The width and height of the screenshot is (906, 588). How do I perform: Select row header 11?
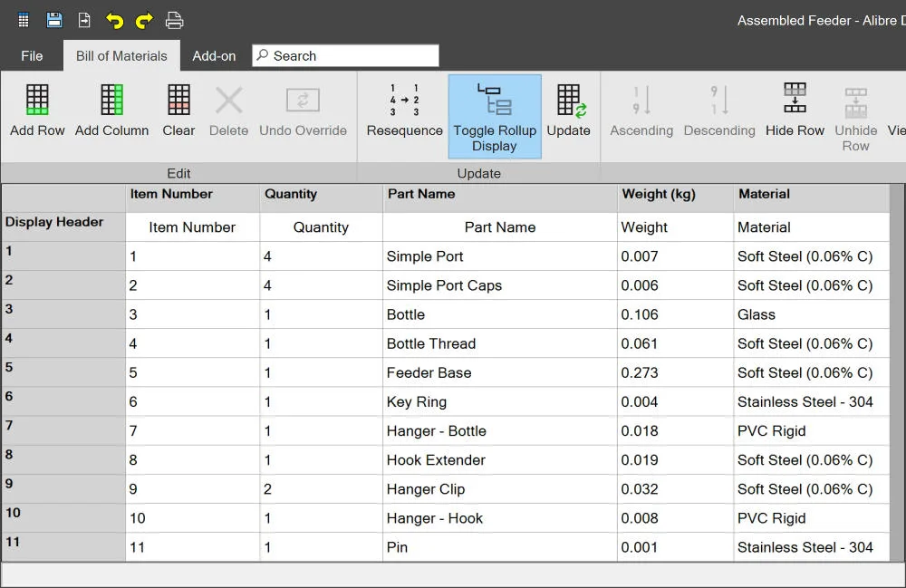[x=63, y=547]
